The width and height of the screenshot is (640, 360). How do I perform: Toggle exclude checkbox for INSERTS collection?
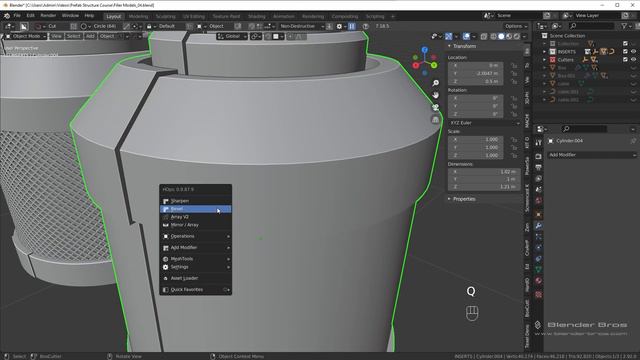point(625,52)
